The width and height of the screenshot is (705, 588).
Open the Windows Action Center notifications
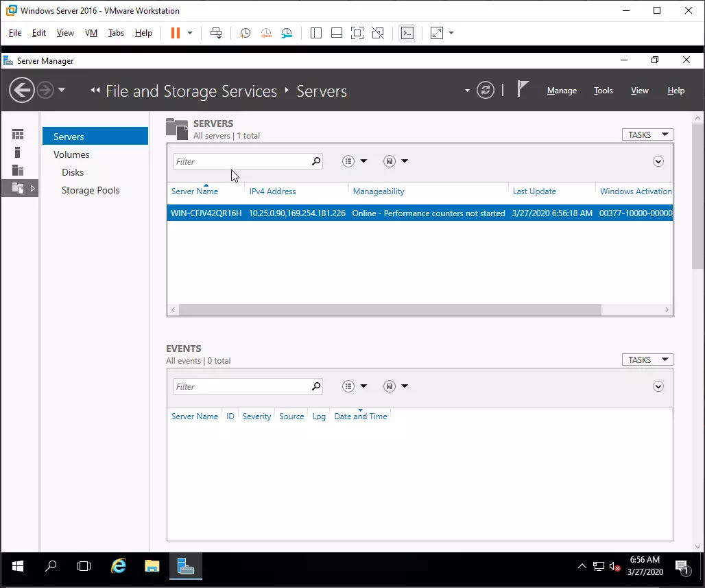coord(683,567)
